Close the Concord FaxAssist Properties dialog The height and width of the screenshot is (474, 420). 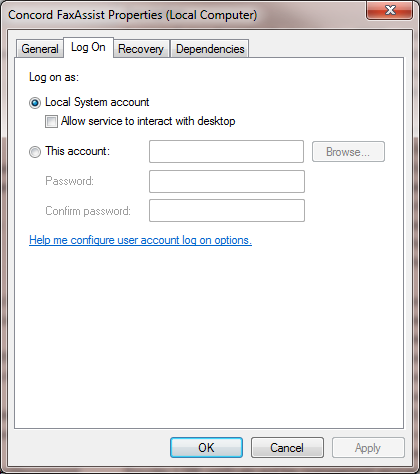390,10
